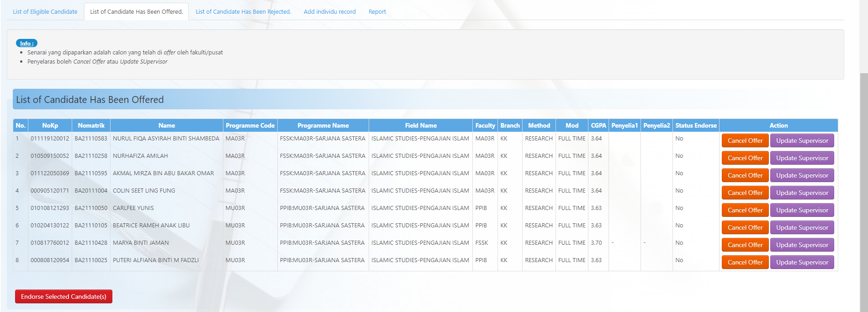Viewport: 868px width, 312px height.
Task: Open the Add individu record tab
Action: point(329,12)
